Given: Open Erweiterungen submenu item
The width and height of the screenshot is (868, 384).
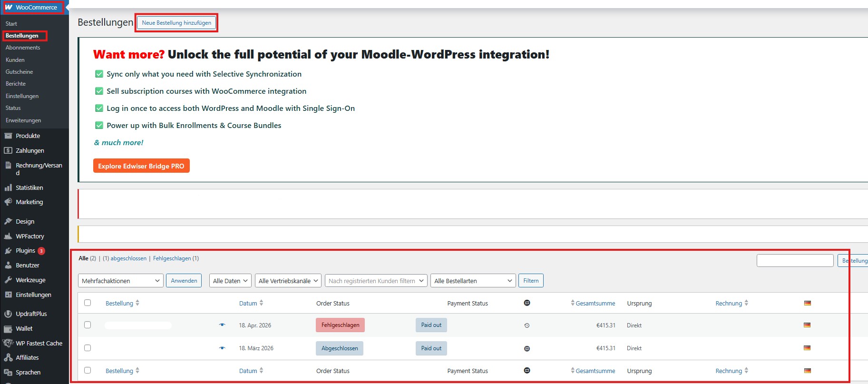Looking at the screenshot, I should tap(23, 120).
